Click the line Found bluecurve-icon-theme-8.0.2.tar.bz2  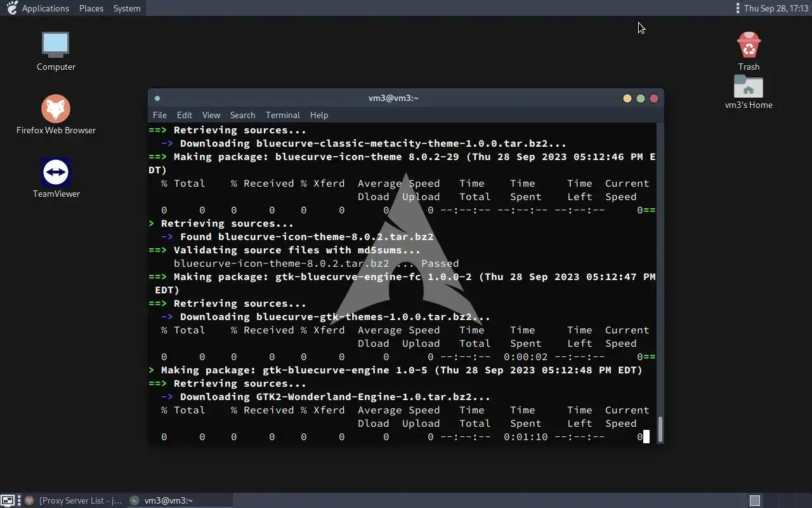coord(297,237)
